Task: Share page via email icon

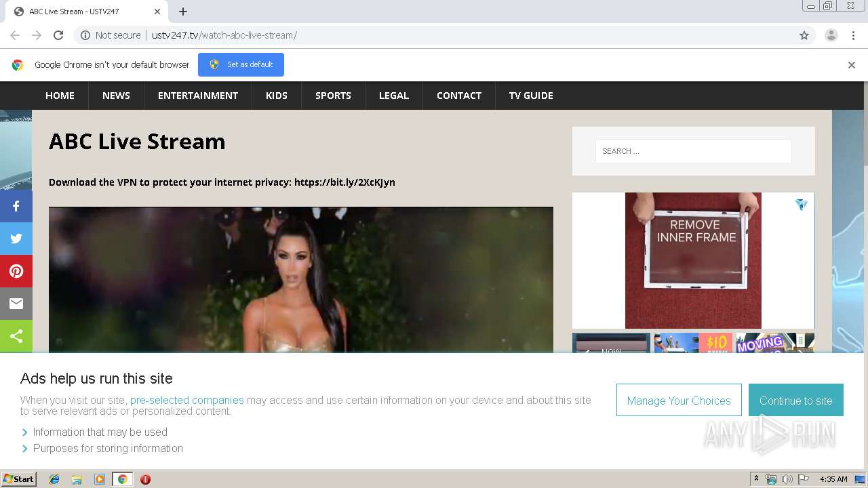Action: pyautogui.click(x=16, y=304)
